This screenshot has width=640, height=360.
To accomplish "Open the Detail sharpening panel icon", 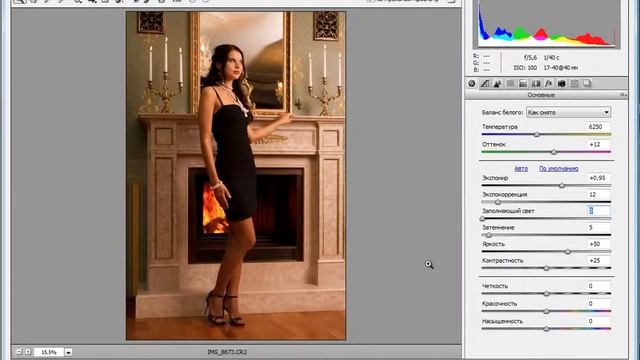I will point(498,83).
